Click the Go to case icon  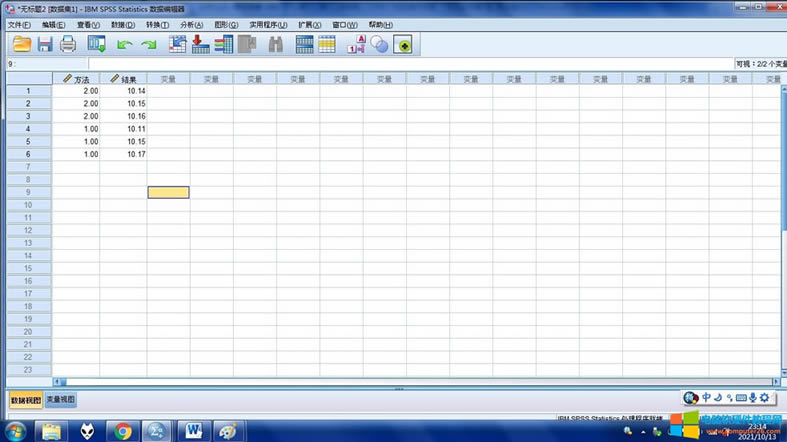pyautogui.click(x=177, y=45)
